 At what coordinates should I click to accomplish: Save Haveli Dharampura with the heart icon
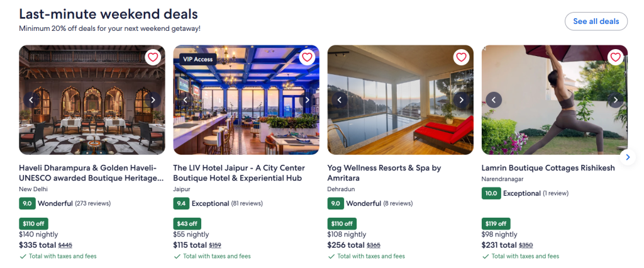(153, 57)
